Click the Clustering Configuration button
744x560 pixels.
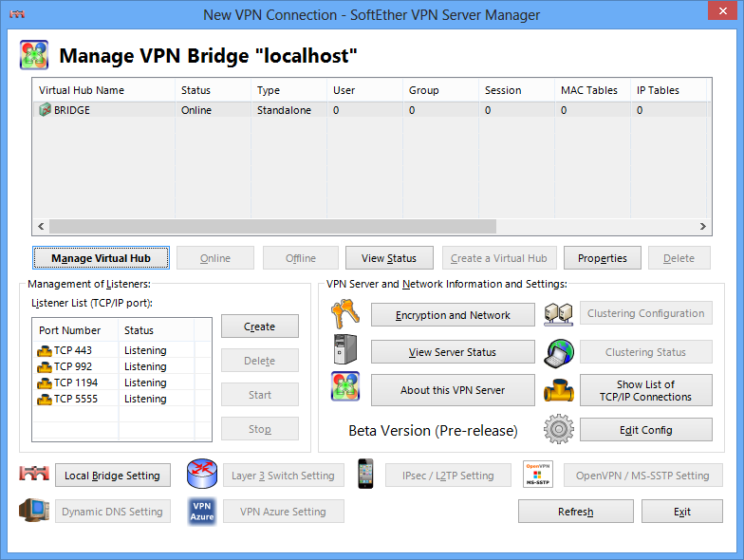(x=645, y=313)
